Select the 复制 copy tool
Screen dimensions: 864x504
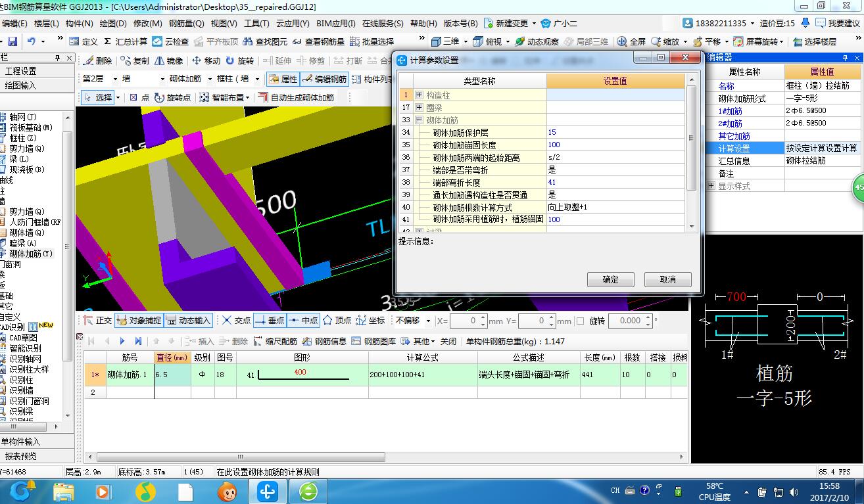point(135,60)
